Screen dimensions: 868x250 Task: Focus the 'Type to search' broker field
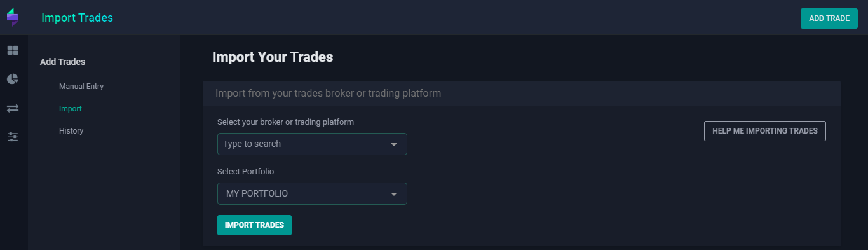[312, 144]
